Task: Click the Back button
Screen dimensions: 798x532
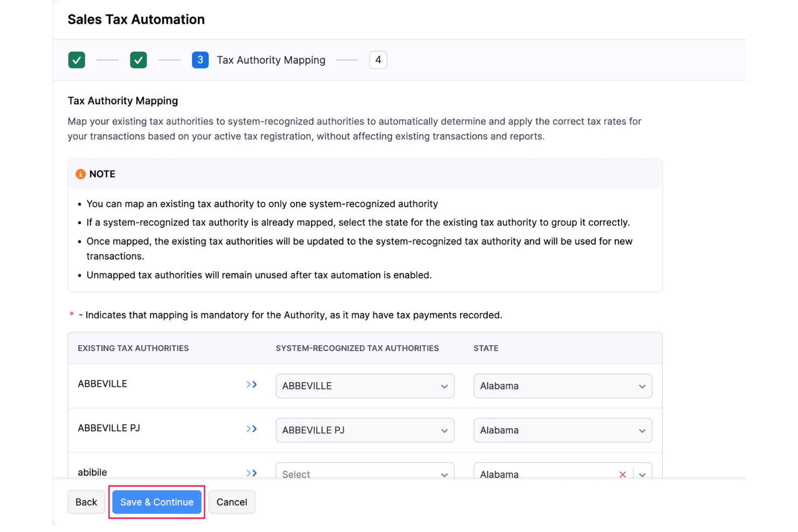Action: coord(86,502)
